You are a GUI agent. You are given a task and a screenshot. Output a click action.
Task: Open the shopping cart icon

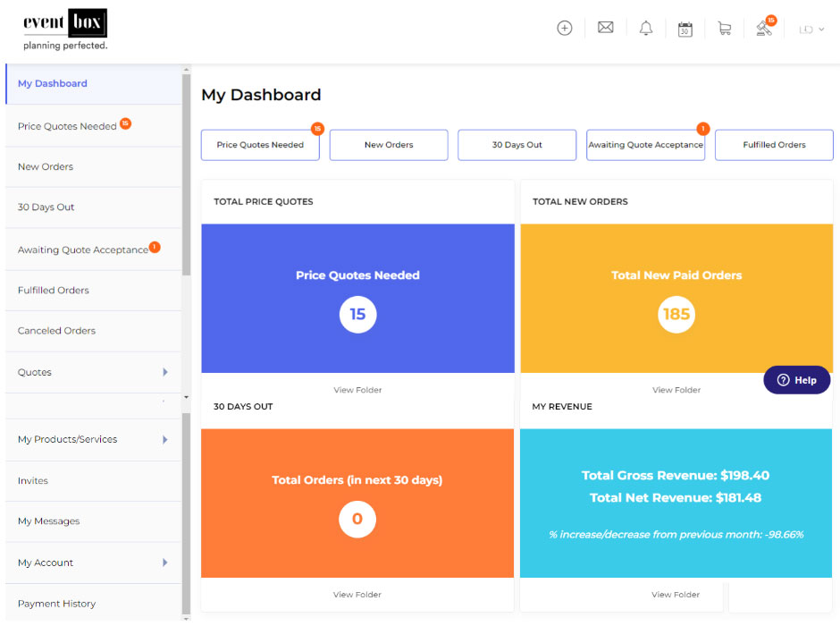point(724,29)
